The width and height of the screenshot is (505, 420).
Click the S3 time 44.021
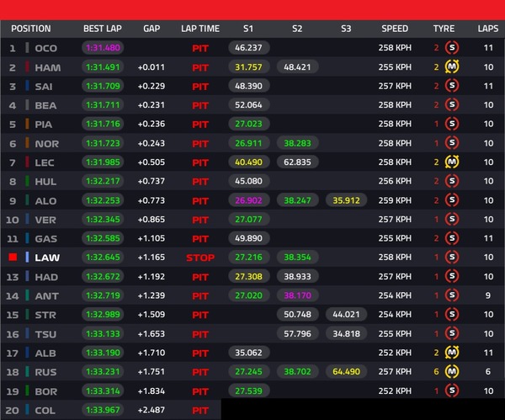346,314
